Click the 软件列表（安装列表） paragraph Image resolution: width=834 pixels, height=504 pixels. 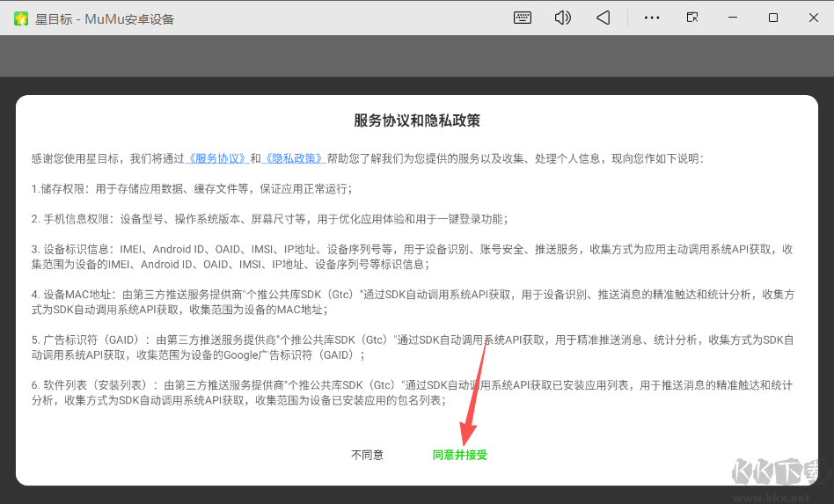click(x=412, y=393)
